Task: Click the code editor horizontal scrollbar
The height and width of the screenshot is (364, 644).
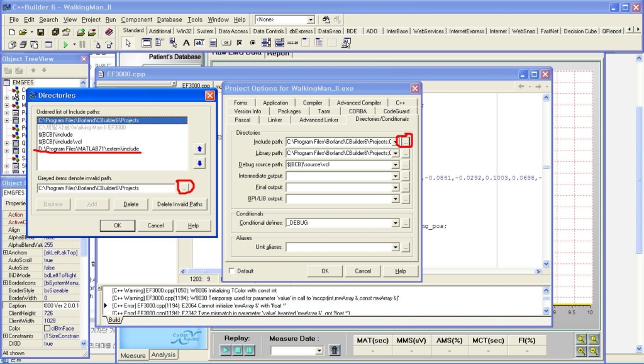Action: pyautogui.click(x=360, y=271)
